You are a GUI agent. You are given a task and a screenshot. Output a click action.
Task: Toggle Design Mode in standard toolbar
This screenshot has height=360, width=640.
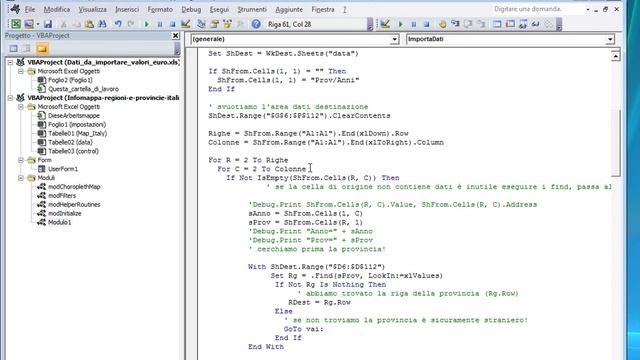[185, 24]
